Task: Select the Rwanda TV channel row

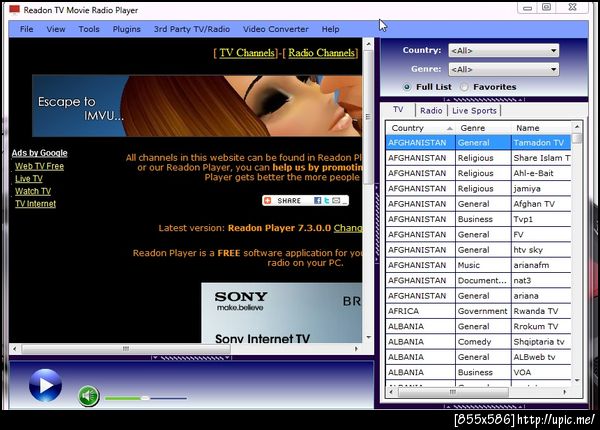Action: point(478,311)
